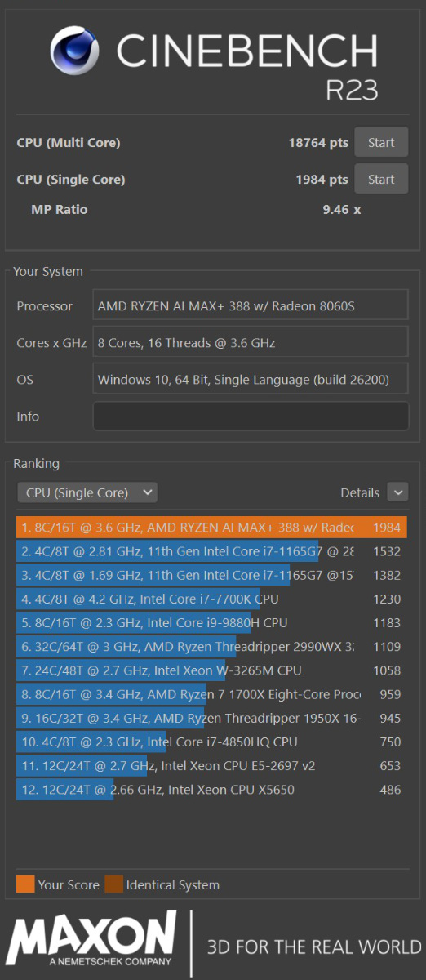Screen dimensions: 426x980
Task: Click the MAXON logo at bottom
Action: (91, 940)
